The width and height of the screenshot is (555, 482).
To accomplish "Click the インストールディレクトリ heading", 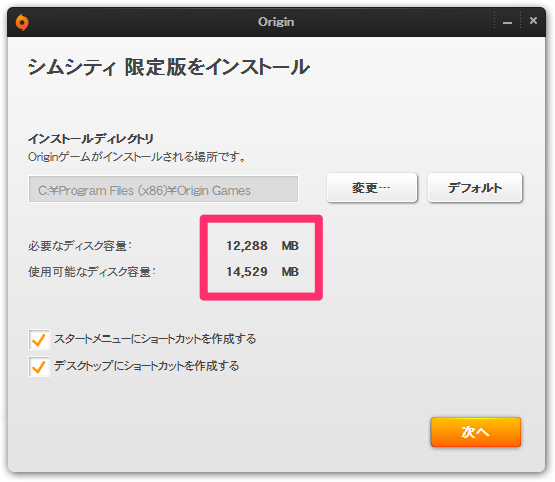I will (x=91, y=139).
